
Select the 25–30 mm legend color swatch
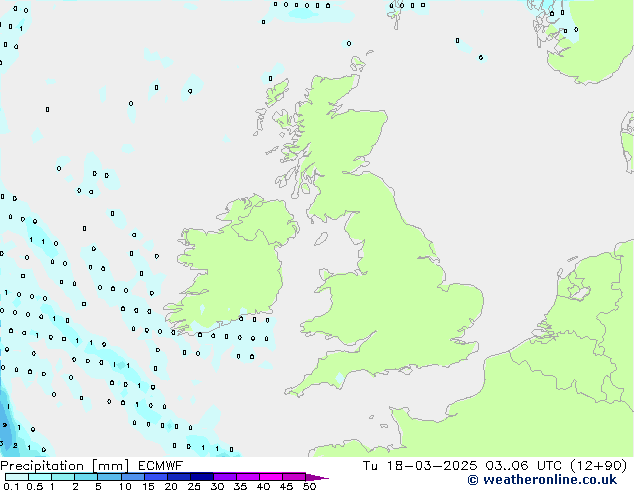click(201, 477)
